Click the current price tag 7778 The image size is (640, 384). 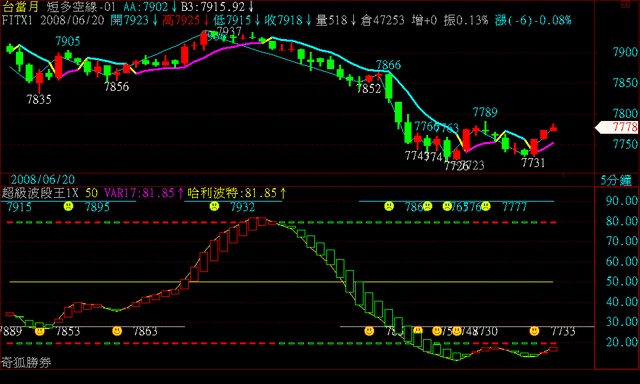coord(617,127)
